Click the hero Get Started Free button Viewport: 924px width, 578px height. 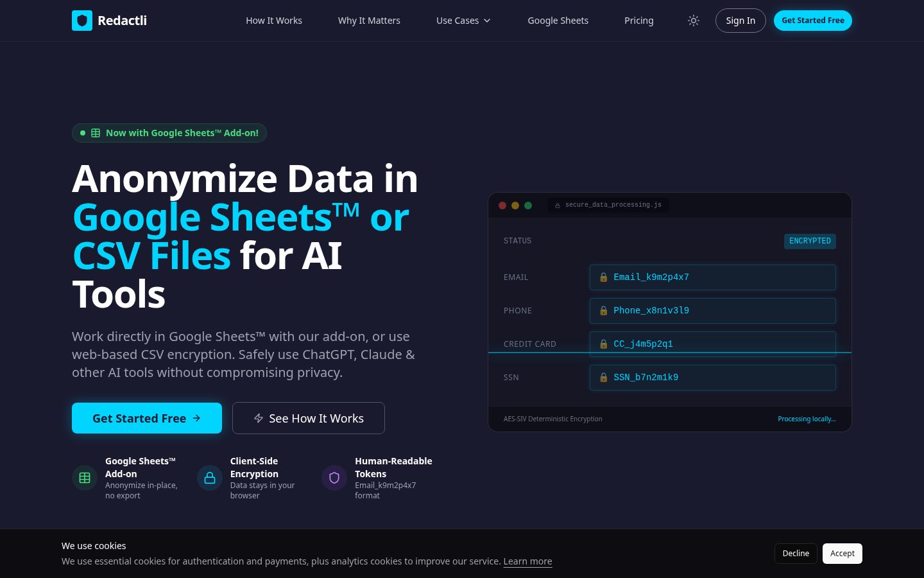(x=147, y=418)
